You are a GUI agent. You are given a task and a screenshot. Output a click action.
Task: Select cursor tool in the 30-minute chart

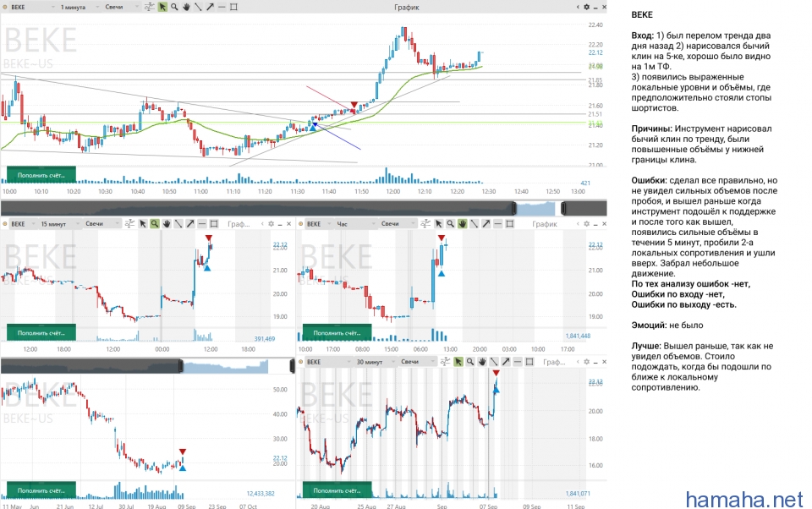[x=458, y=361]
